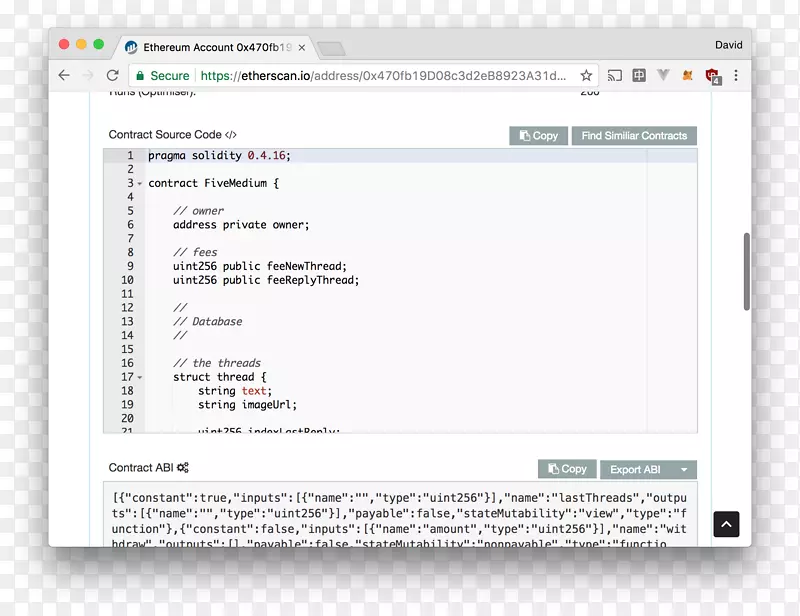Click the Chinese character extension icon
The width and height of the screenshot is (800, 616).
click(639, 75)
